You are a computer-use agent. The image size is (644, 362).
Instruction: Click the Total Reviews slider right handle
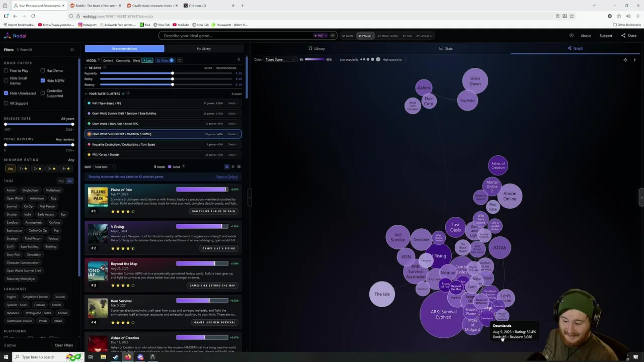pyautogui.click(x=72, y=145)
